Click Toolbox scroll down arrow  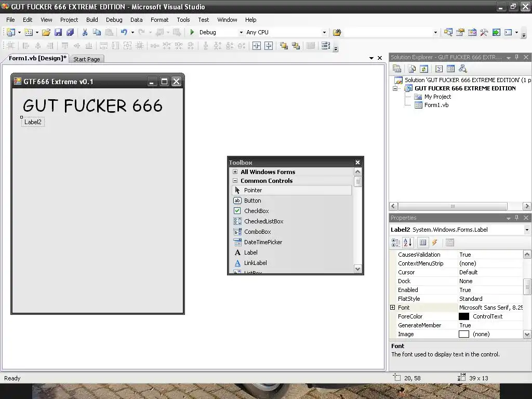[x=357, y=269]
